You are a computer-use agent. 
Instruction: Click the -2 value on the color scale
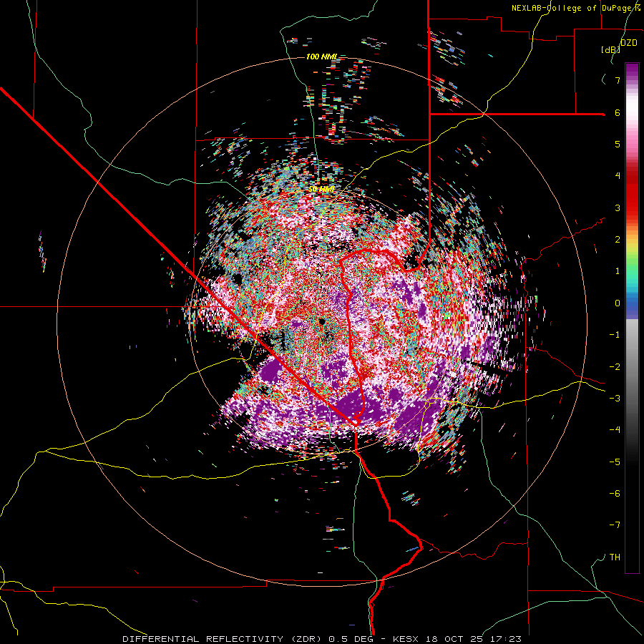[x=615, y=367]
